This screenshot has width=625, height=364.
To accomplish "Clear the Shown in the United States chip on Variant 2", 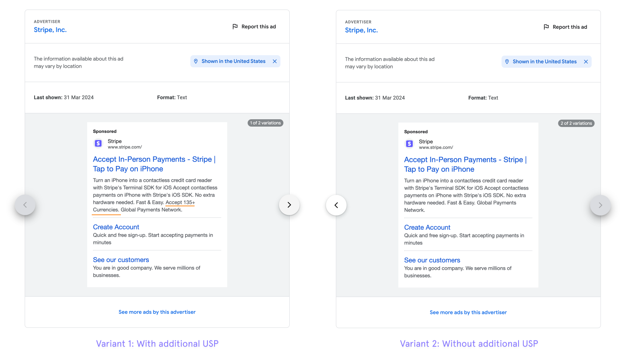I will point(586,61).
